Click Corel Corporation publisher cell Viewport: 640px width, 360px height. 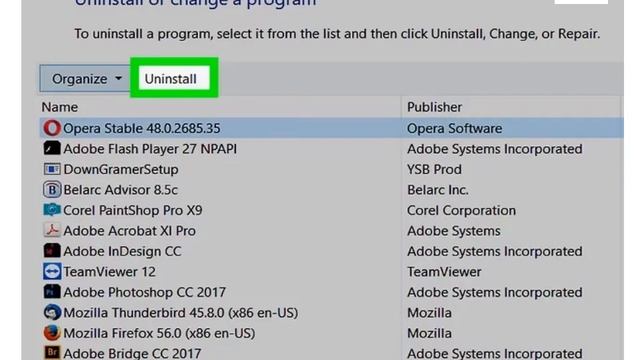tap(461, 210)
